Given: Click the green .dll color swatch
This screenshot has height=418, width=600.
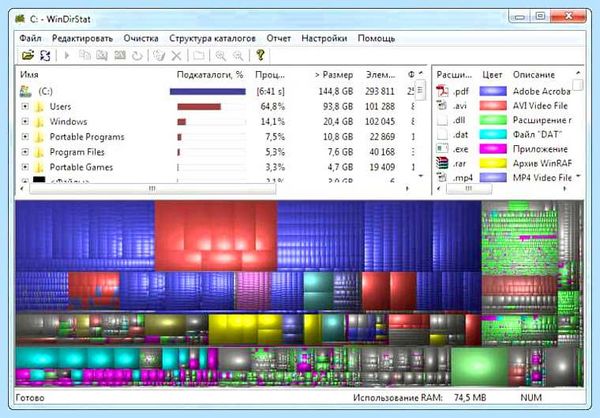Looking at the screenshot, I should click(x=493, y=120).
